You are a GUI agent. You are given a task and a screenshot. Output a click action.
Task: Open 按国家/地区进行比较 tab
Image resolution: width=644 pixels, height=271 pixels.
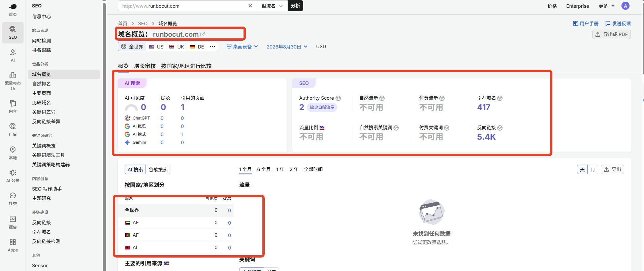[186, 66]
